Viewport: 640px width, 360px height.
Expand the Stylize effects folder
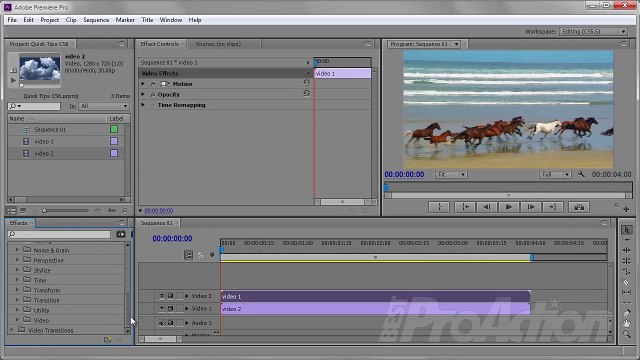click(17, 270)
